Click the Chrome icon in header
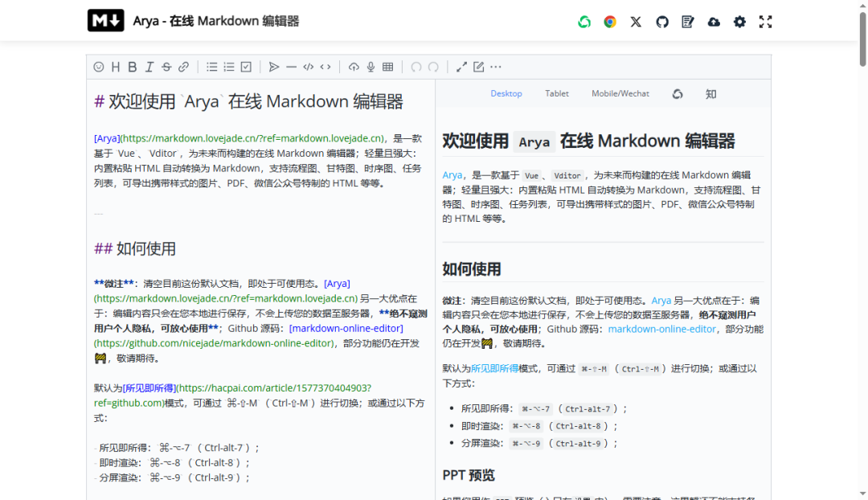Viewport: 868px width, 500px height. click(x=610, y=22)
